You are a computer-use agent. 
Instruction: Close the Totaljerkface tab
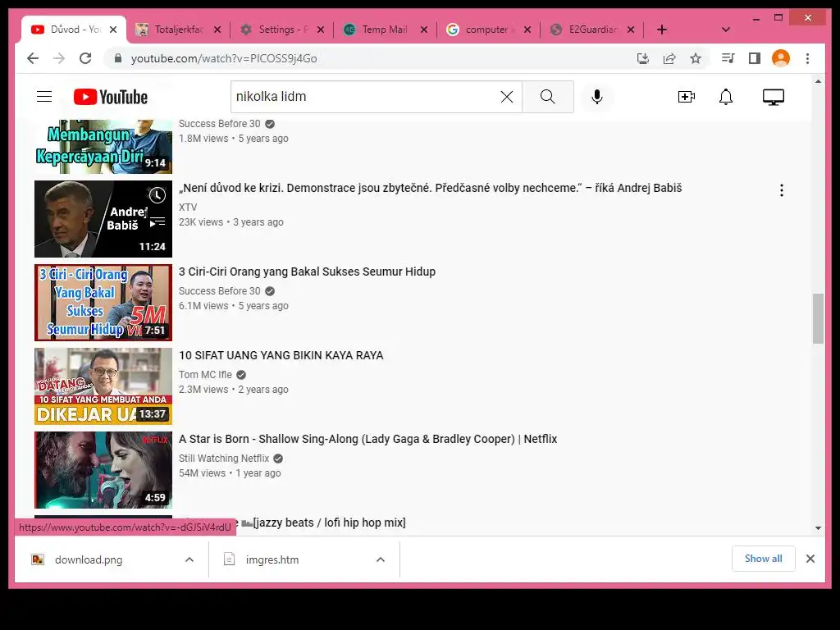(x=217, y=30)
